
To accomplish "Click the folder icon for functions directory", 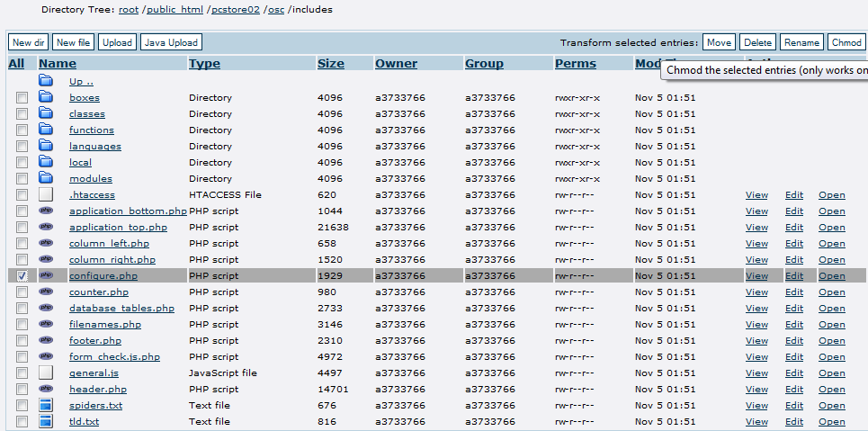I will (x=45, y=130).
